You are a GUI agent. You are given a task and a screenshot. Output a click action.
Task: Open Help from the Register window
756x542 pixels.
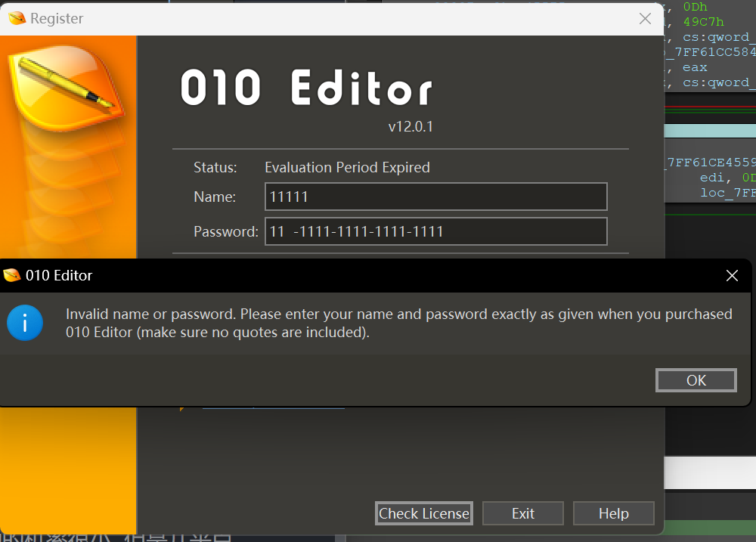(x=614, y=513)
